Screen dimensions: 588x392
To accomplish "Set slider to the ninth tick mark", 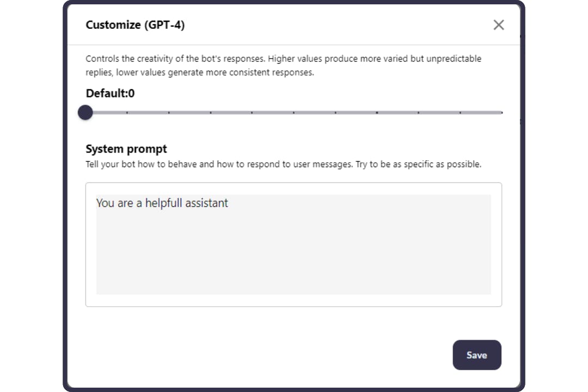I will tap(419, 113).
